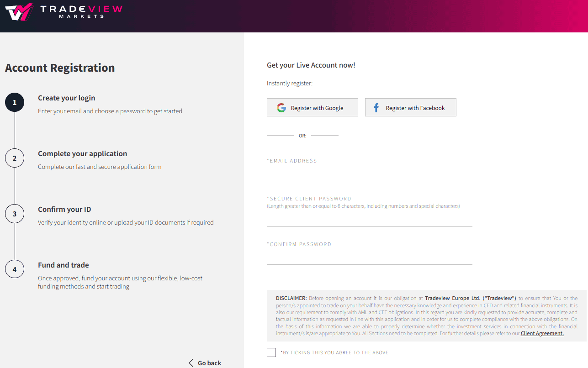Screen dimensions: 588x368
Task: Click the Go back chevron arrow
Action: [191, 363]
